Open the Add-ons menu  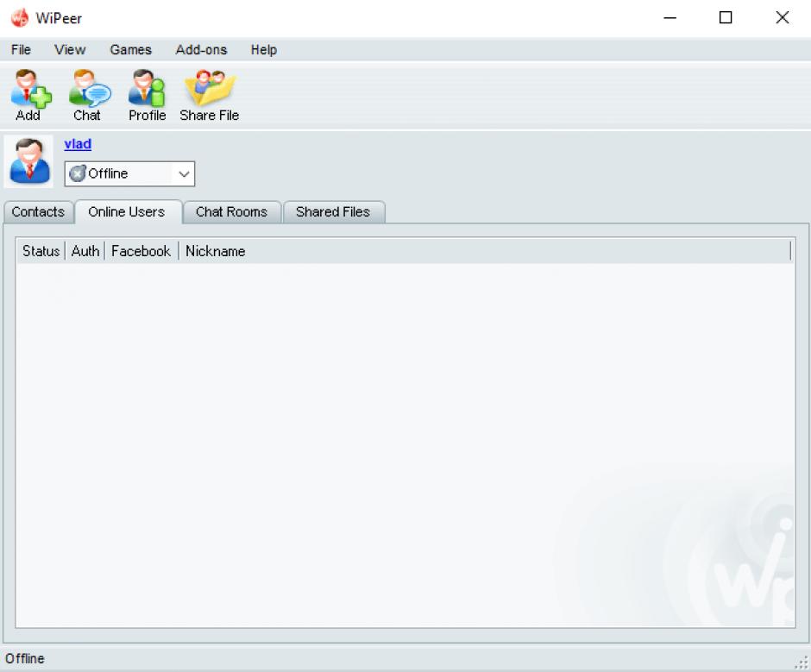(201, 50)
